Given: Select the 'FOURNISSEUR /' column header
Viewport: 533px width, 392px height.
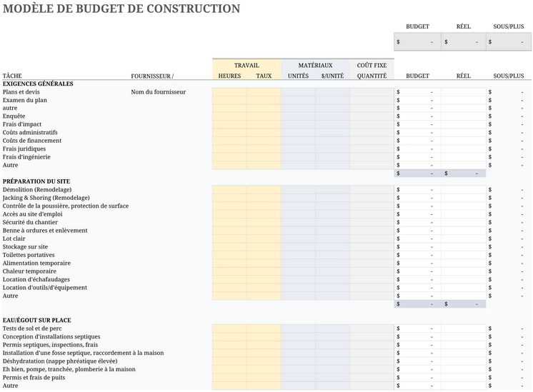Looking at the screenshot, I should [x=152, y=76].
